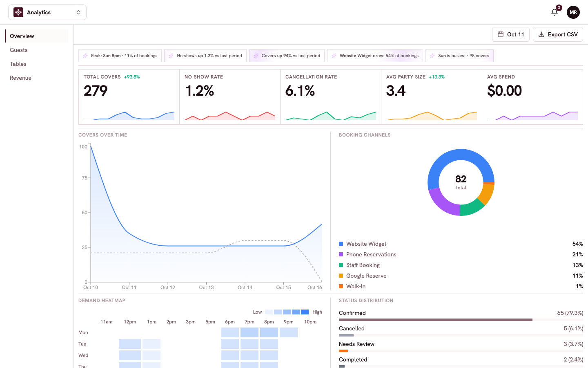The height and width of the screenshot is (368, 588).
Task: Click the blue Website Widget legend swatch
Action: [x=341, y=244]
